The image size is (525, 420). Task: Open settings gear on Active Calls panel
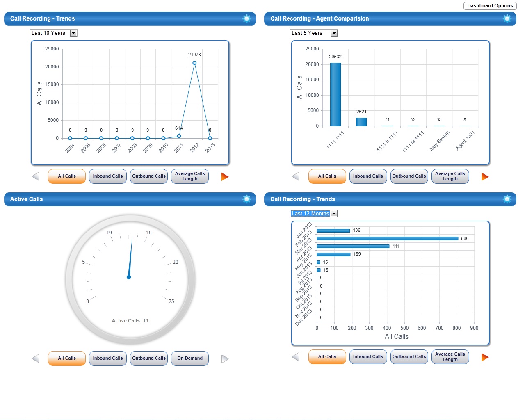coord(247,199)
